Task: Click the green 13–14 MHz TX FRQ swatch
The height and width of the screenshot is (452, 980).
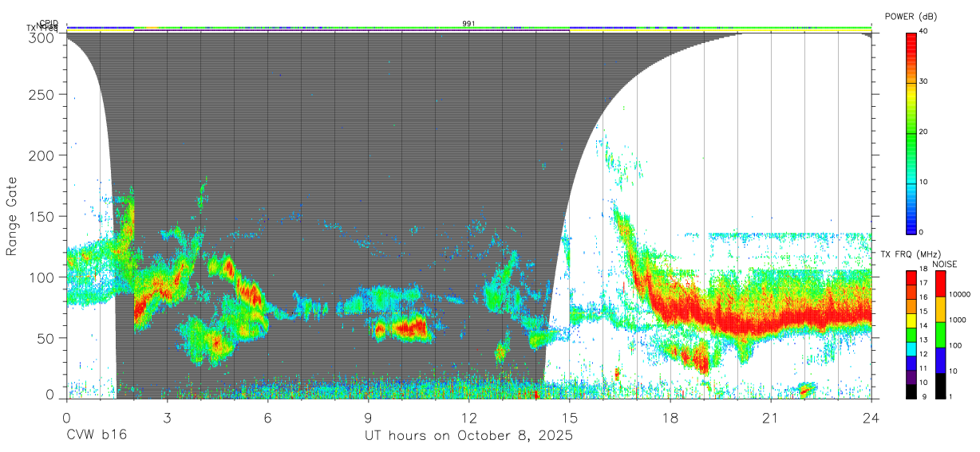Action: point(911,334)
